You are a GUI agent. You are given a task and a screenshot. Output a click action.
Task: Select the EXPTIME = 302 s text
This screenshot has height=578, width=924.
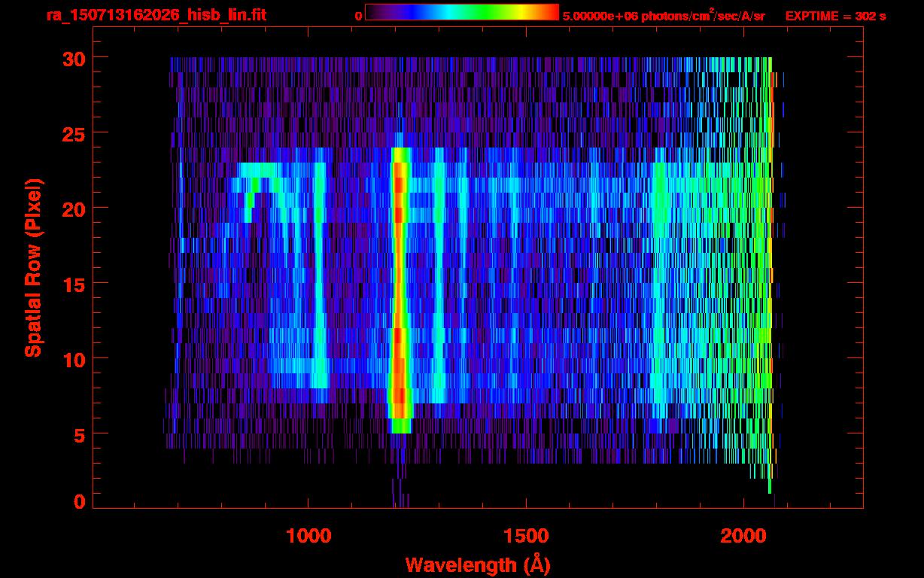point(835,16)
